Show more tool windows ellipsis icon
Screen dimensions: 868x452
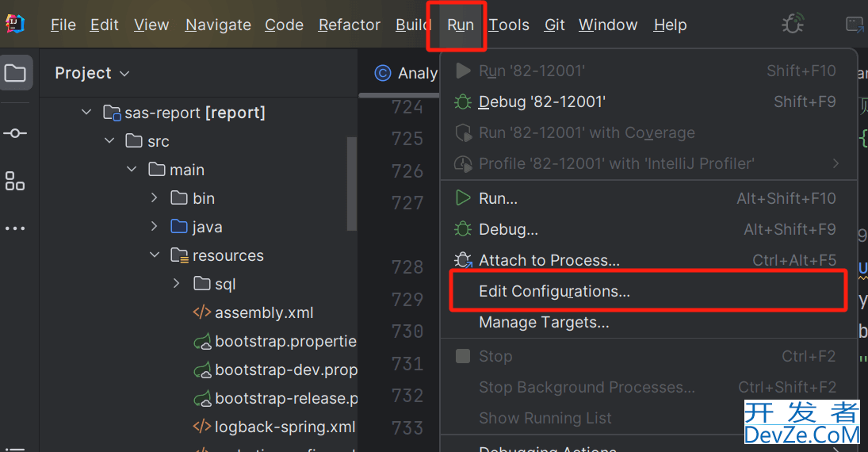15,229
